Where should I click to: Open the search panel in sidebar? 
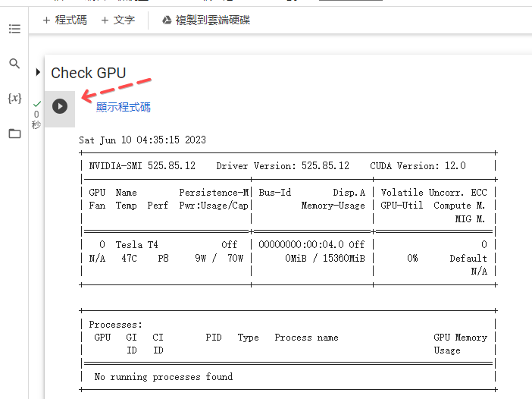tap(14, 64)
